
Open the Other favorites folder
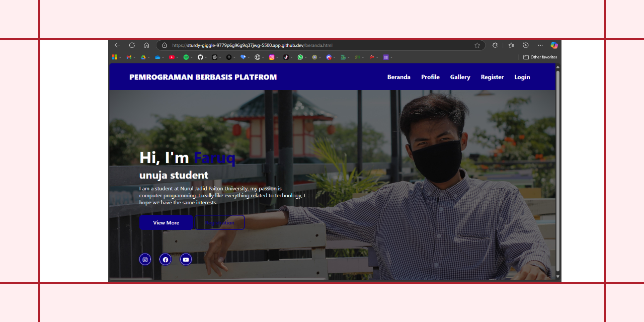coord(540,57)
